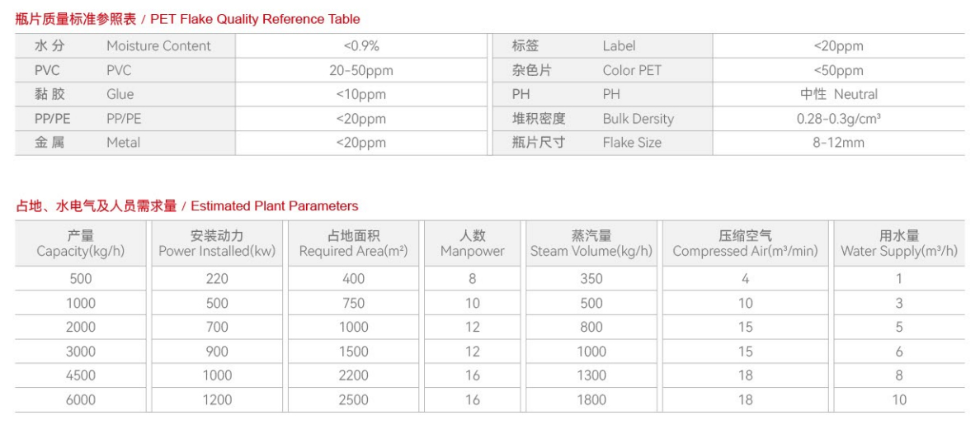Viewport: 980px width, 425px height.
Task: Click the Power Installed(kw) column header
Action: [217, 243]
